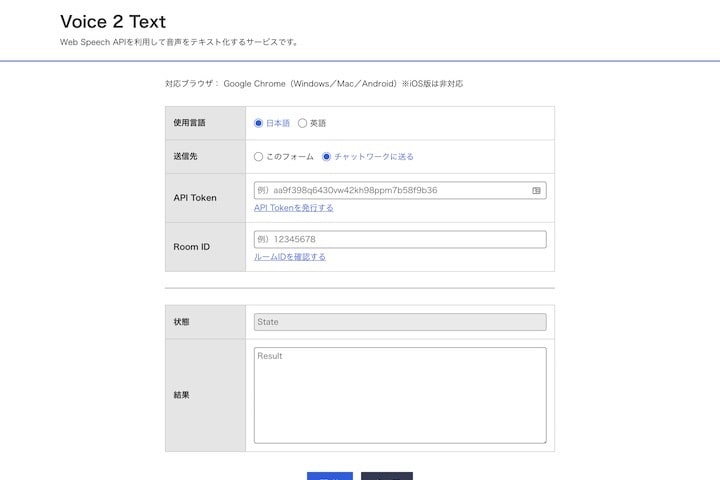
Task: Click the Room ID row label
Action: point(191,247)
